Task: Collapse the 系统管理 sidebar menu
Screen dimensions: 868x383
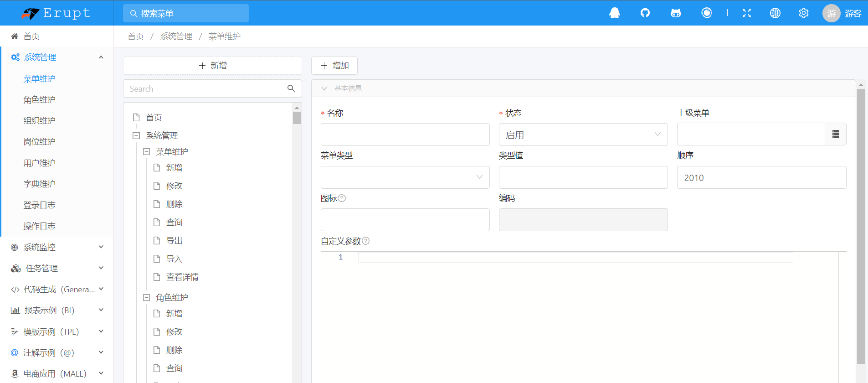Action: (101, 57)
